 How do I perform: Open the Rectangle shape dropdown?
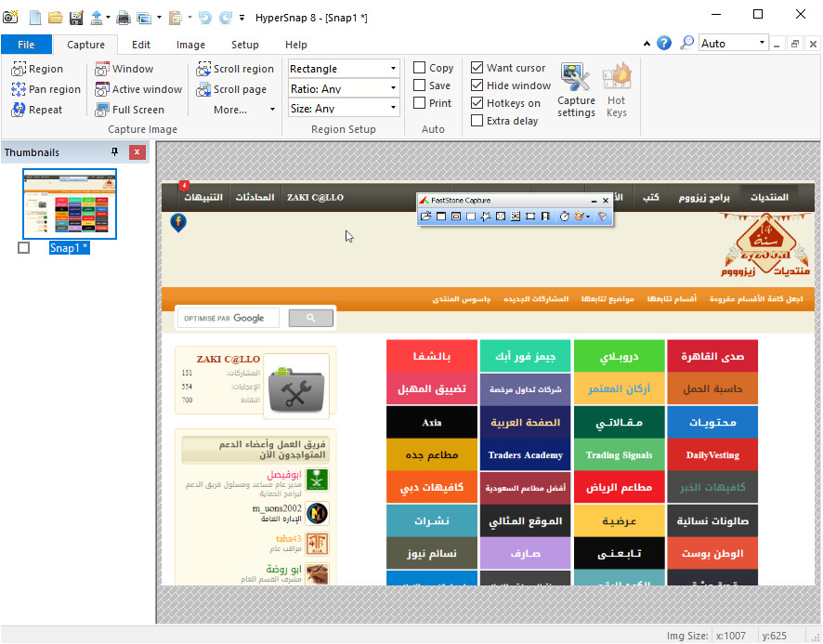tap(344, 69)
